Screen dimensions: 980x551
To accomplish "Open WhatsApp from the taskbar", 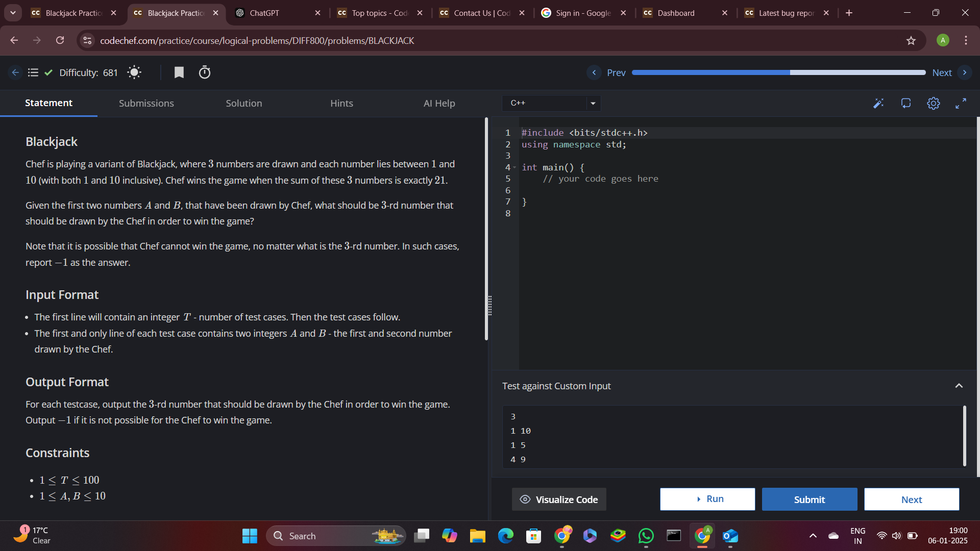I will click(646, 536).
